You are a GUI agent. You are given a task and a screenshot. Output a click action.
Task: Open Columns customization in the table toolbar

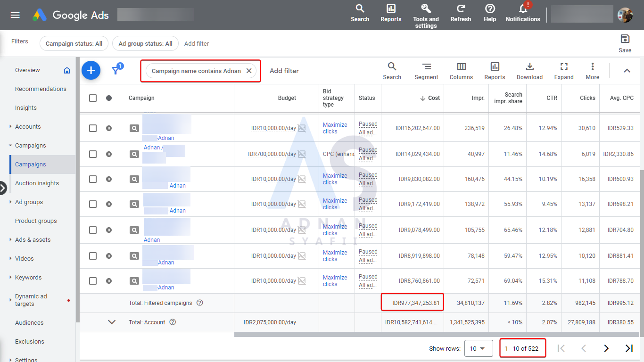[x=461, y=71]
